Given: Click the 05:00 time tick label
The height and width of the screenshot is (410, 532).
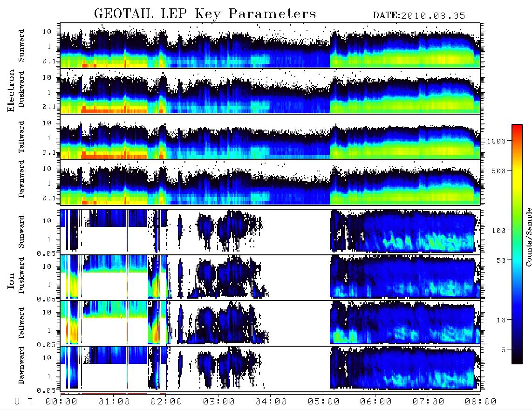Looking at the screenshot, I should pyautogui.click(x=324, y=402).
